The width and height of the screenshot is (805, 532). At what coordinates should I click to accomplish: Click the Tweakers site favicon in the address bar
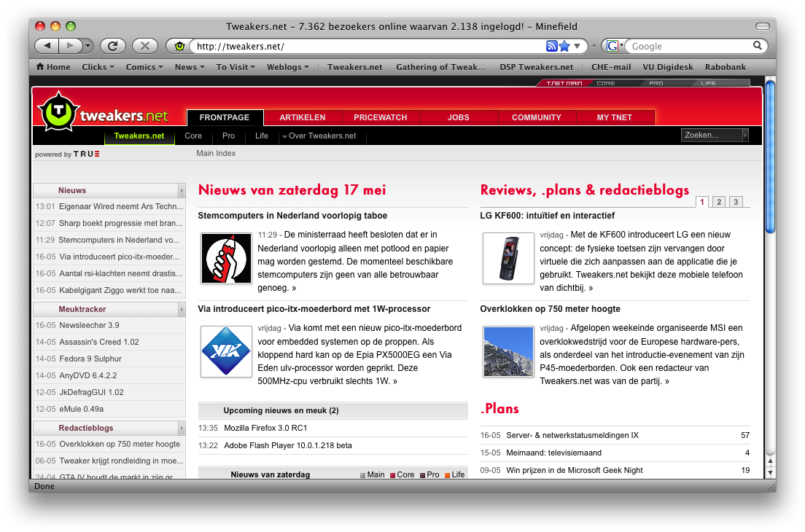(179, 46)
